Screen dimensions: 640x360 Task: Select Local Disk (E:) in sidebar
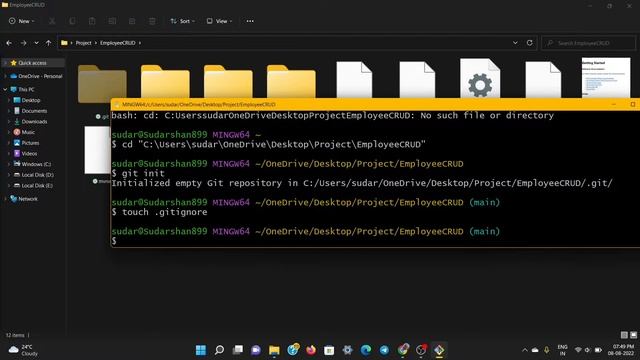point(37,185)
